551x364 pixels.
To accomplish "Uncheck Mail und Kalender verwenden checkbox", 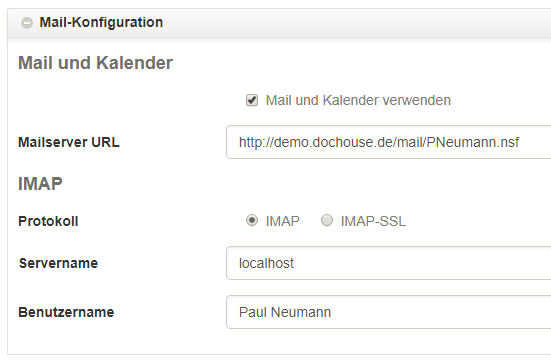I will pos(252,100).
